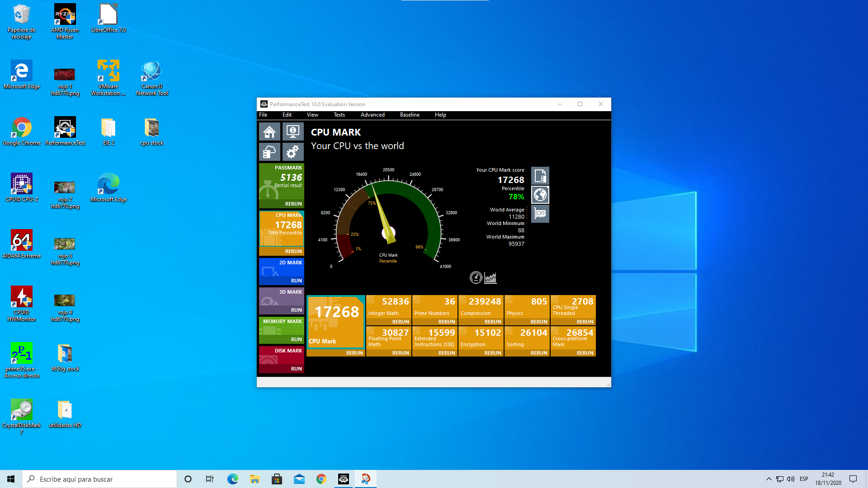Open the Baseline menu

[410, 115]
